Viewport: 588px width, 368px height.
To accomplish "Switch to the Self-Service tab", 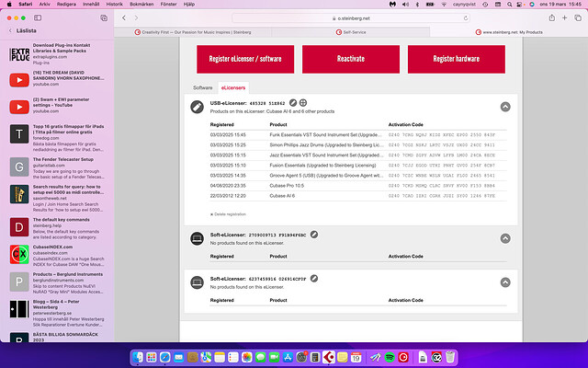I will click(x=351, y=32).
